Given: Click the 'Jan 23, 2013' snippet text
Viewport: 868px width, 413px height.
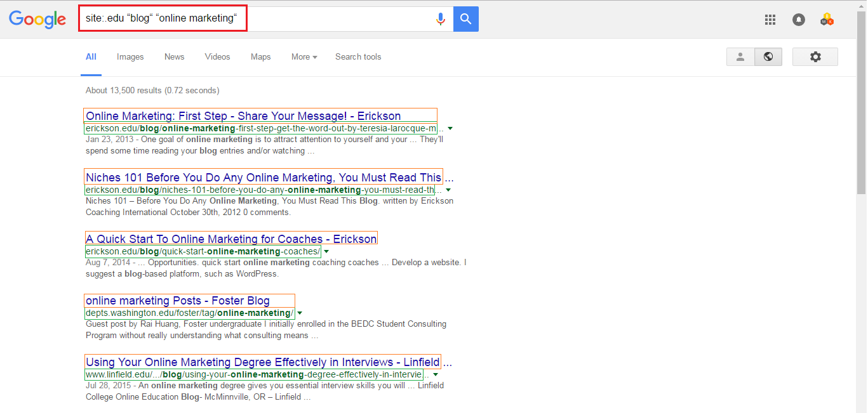Looking at the screenshot, I should [x=109, y=140].
